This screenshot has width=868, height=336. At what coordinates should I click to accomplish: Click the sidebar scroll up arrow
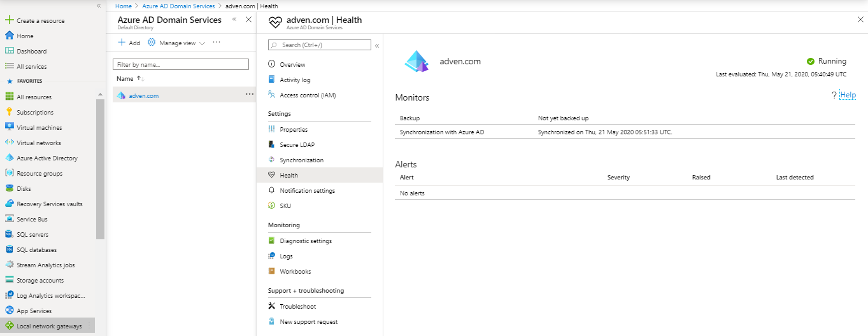click(100, 94)
